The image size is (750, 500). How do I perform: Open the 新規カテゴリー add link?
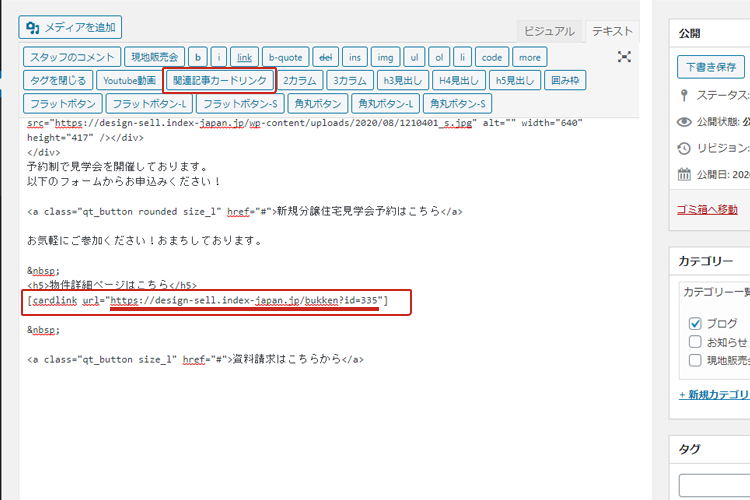[x=714, y=395]
